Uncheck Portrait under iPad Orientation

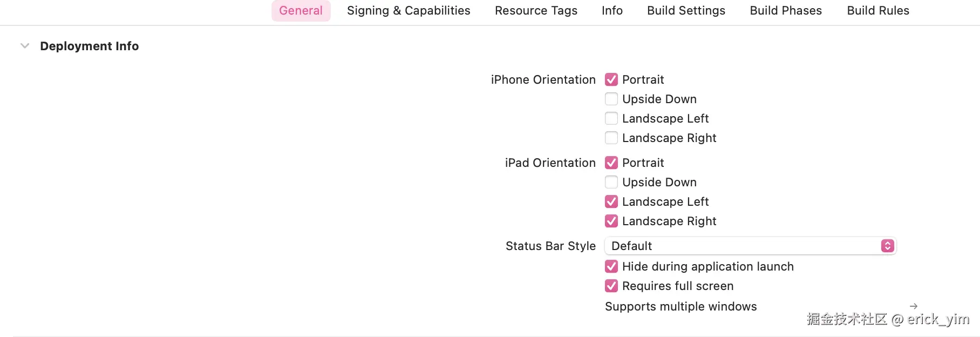[611, 163]
